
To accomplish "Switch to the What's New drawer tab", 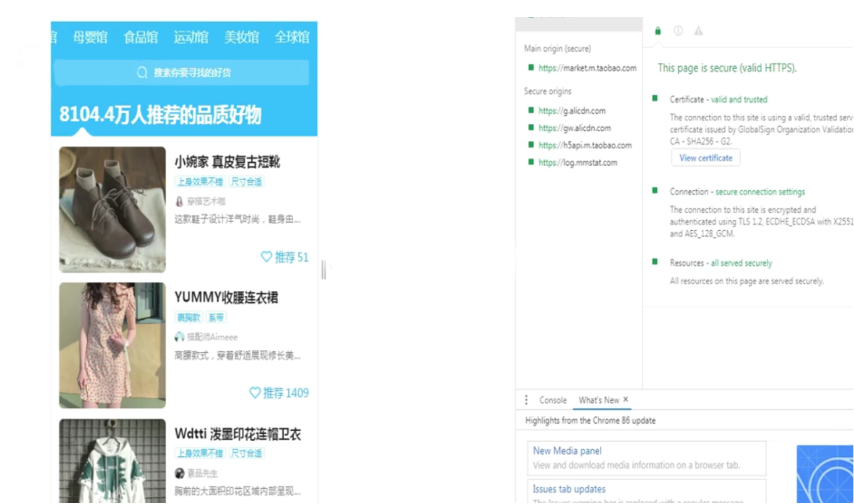I will point(599,400).
